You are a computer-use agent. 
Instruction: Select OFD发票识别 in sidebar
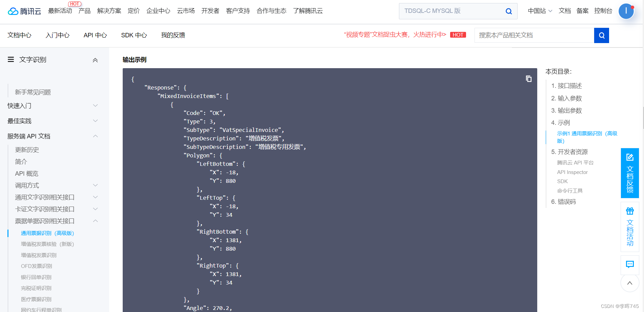(x=37, y=266)
